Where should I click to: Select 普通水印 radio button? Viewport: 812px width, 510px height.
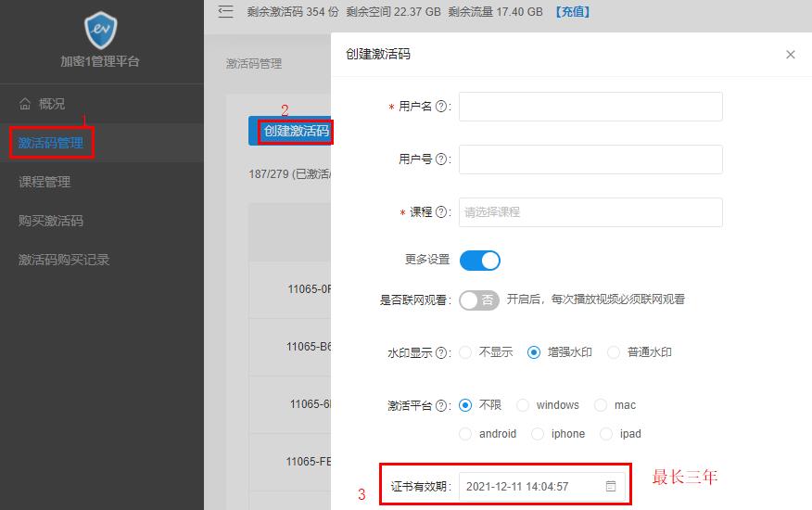(x=614, y=352)
